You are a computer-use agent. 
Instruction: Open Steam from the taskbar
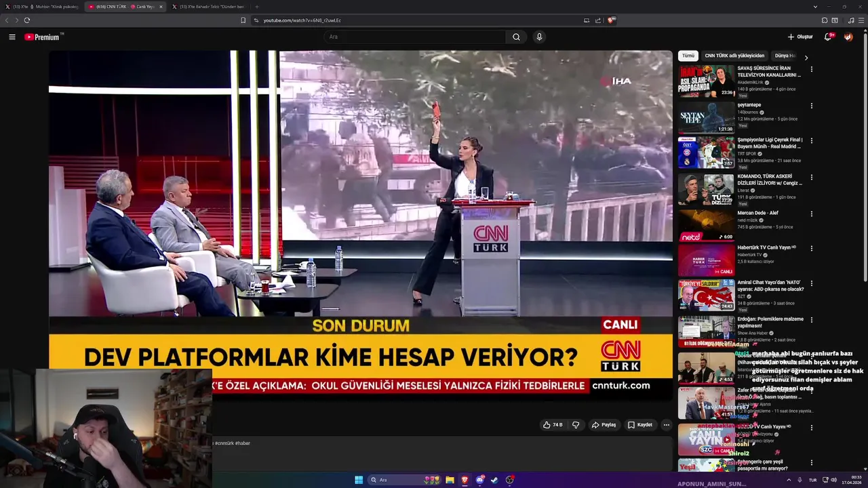494,480
